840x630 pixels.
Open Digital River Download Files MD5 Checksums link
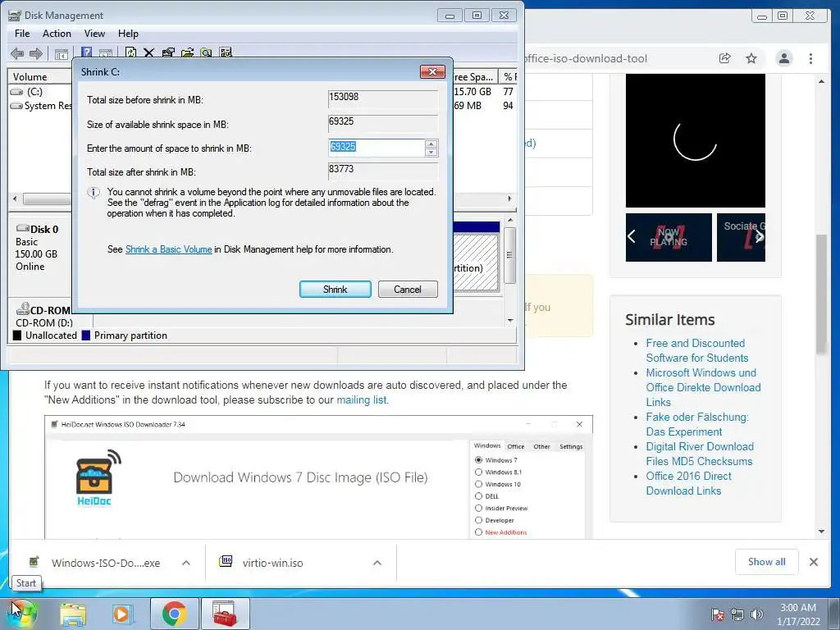(700, 454)
